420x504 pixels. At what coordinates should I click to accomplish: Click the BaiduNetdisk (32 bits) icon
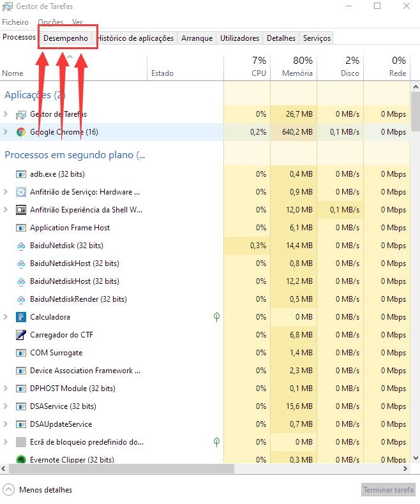[x=21, y=246]
